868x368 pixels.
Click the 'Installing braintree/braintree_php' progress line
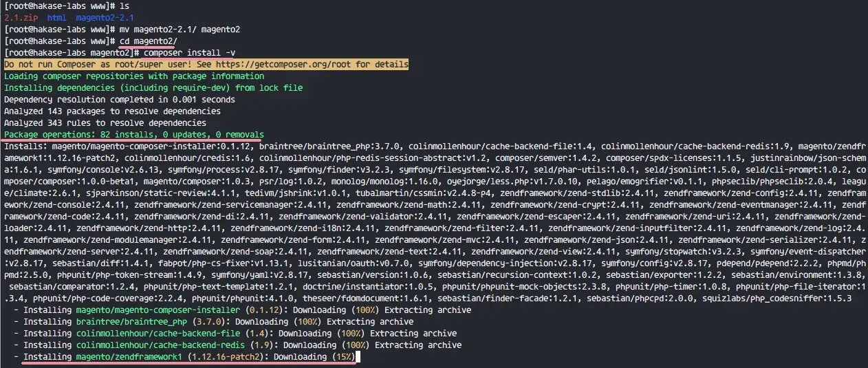point(213,321)
